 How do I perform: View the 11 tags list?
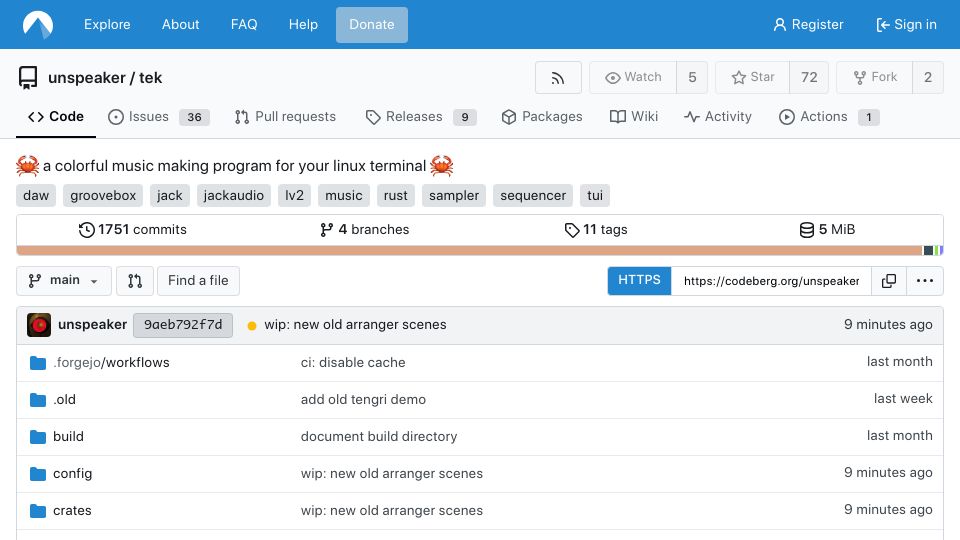[x=596, y=230]
